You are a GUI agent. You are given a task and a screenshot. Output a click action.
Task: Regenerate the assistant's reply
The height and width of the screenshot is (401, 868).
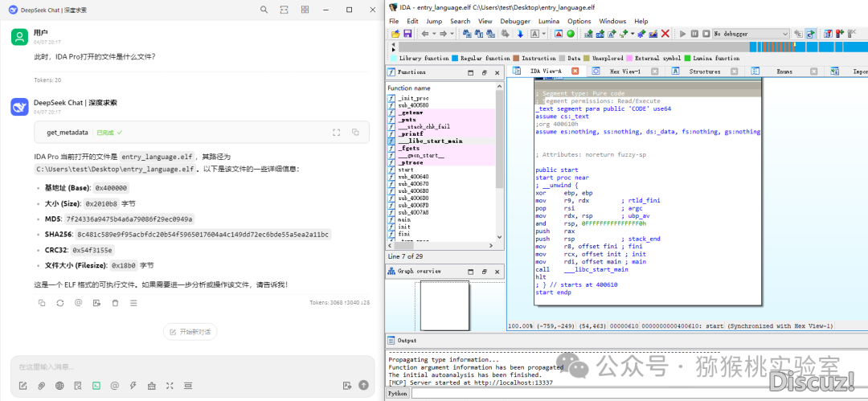coord(59,303)
